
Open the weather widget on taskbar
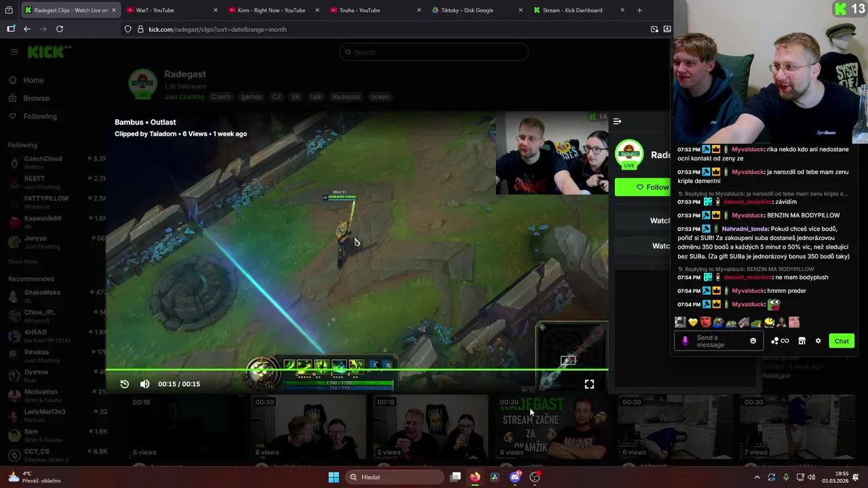click(x=34, y=477)
